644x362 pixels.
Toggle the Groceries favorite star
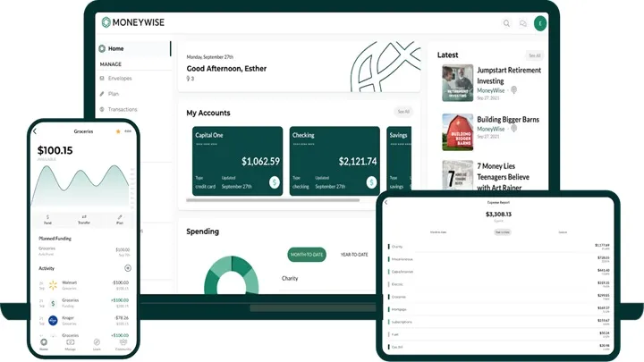[117, 131]
